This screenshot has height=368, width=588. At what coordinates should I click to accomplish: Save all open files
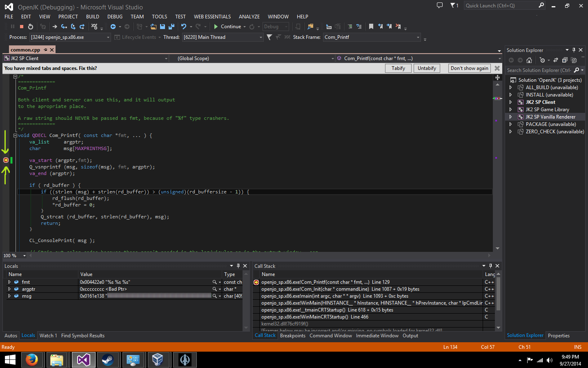pos(171,27)
